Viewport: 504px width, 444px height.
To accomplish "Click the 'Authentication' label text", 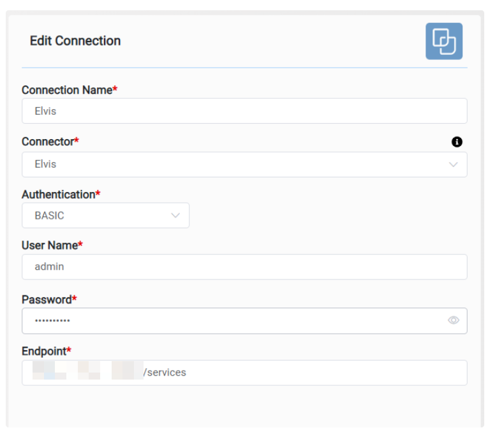I will click(58, 194).
